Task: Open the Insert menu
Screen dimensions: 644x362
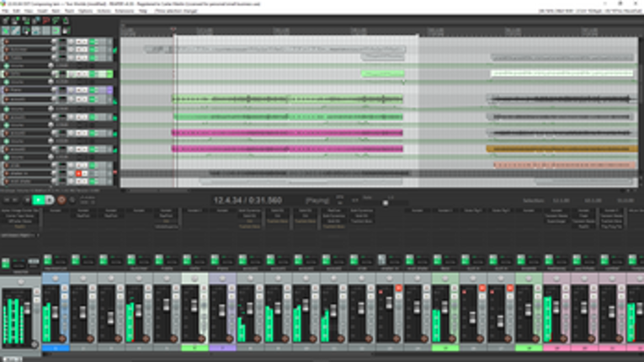Action: (x=42, y=11)
